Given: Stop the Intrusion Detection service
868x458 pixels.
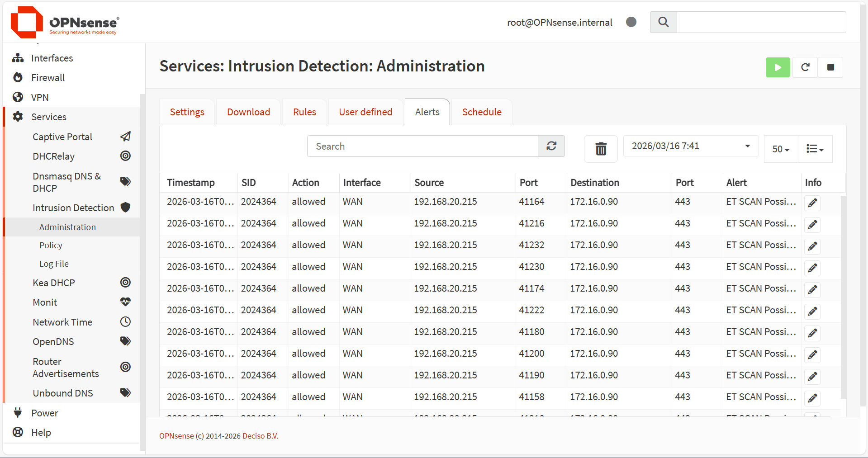Looking at the screenshot, I should [x=830, y=67].
